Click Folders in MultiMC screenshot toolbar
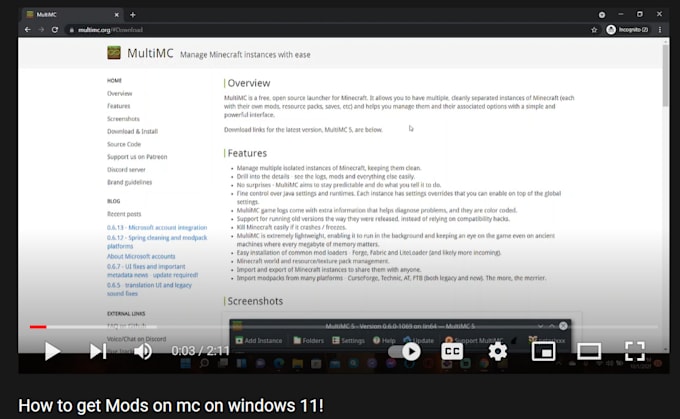 coord(309,340)
